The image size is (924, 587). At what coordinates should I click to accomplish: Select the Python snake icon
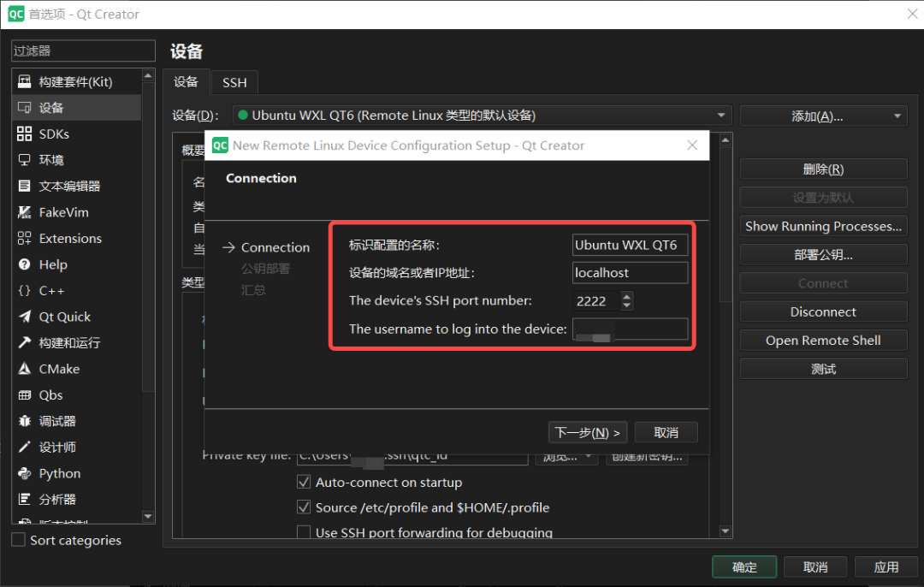click(24, 473)
